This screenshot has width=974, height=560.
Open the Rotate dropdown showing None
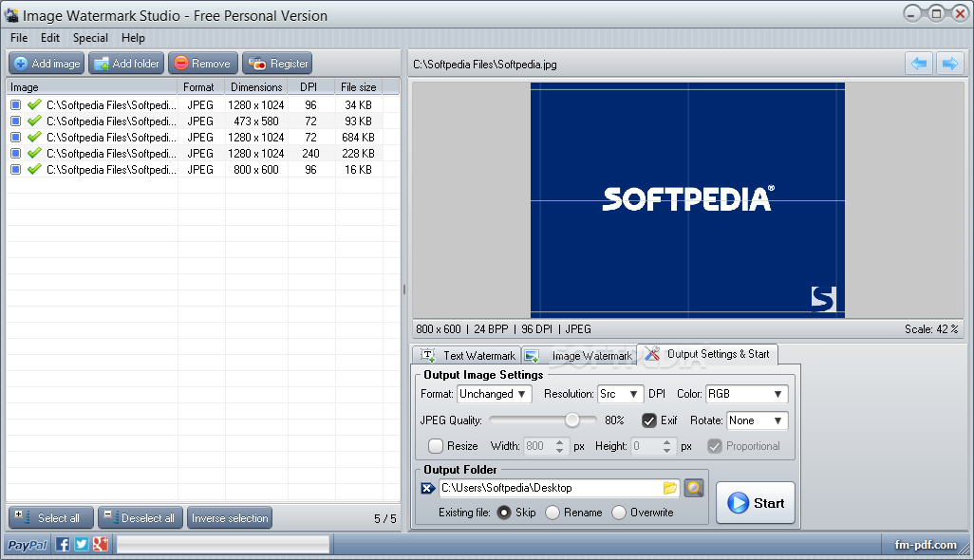758,420
